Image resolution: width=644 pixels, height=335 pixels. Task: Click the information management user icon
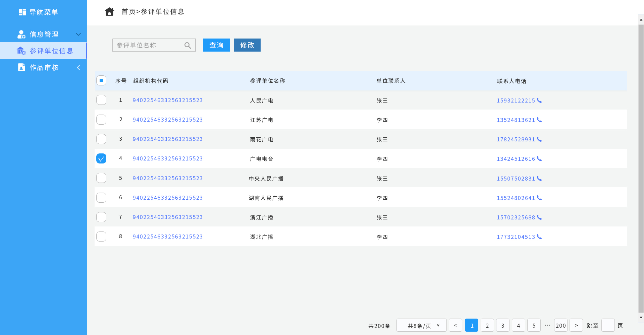pos(21,35)
